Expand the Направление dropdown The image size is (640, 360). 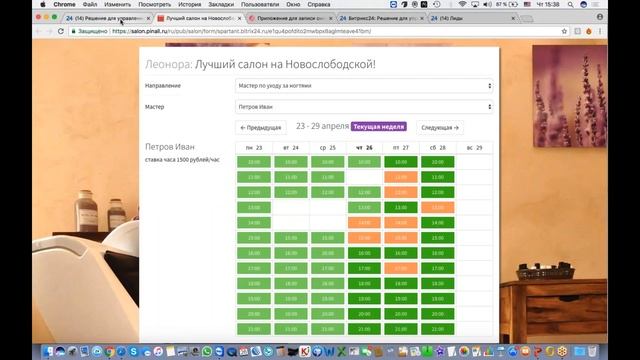tap(364, 86)
